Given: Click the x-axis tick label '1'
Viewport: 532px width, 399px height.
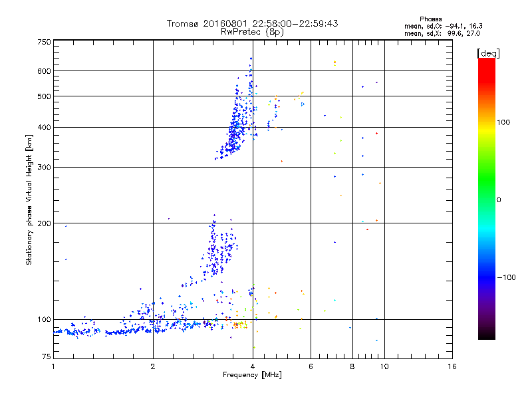Looking at the screenshot, I should pyautogui.click(x=53, y=366).
